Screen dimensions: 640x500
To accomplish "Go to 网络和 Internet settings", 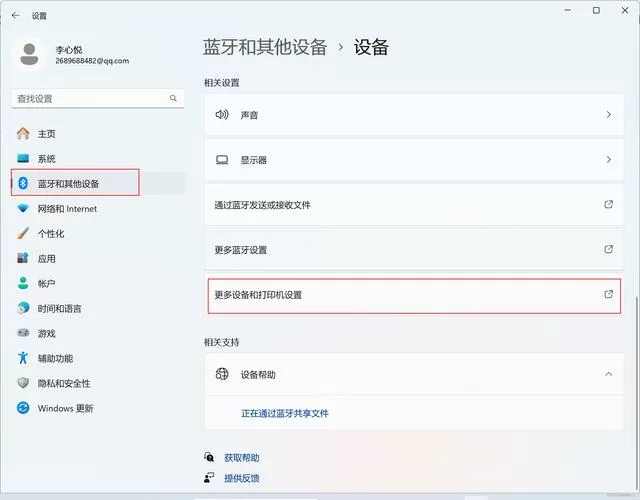I will pos(98,209).
